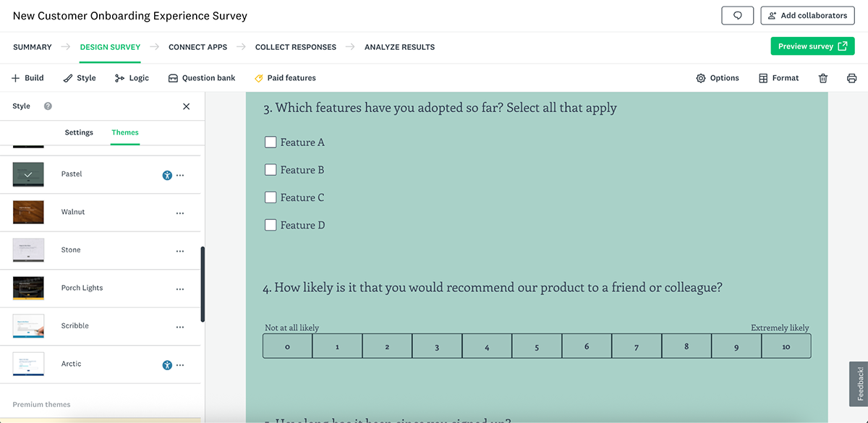
Task: Check the Feature D checkbox
Action: (271, 224)
